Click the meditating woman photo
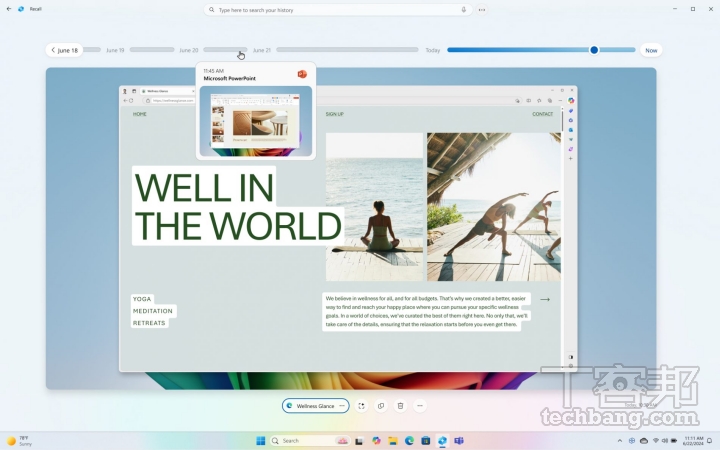 (374, 207)
